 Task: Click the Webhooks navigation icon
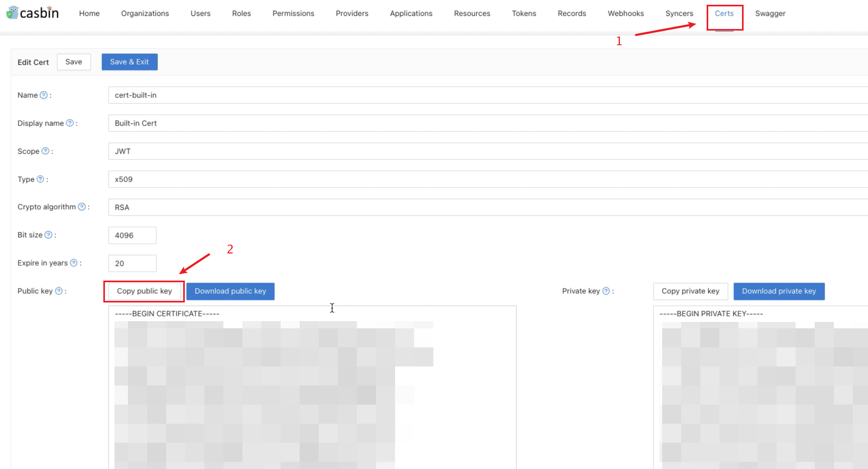tap(626, 13)
